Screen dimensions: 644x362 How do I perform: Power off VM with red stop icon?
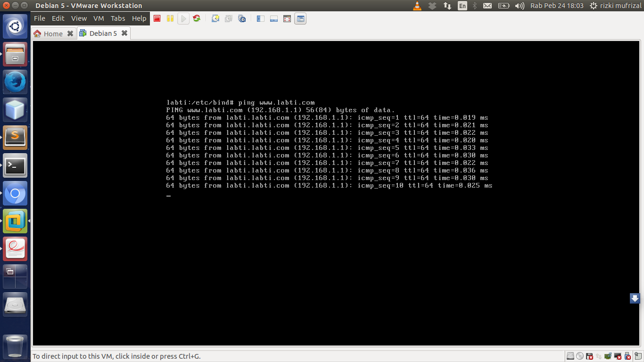tap(157, 18)
